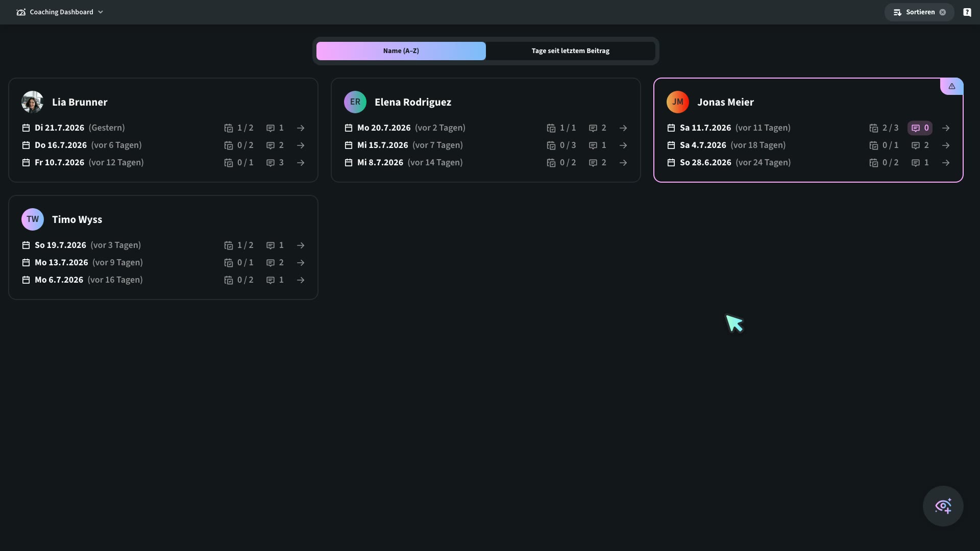Open the eye sparkle floating action button

click(x=943, y=506)
